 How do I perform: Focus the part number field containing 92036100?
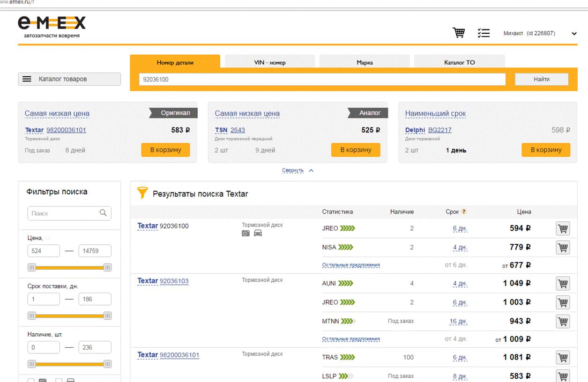[x=322, y=79]
